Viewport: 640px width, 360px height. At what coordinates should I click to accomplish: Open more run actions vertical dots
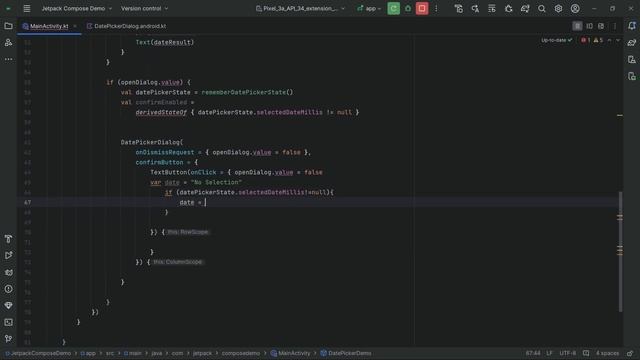pos(436,8)
